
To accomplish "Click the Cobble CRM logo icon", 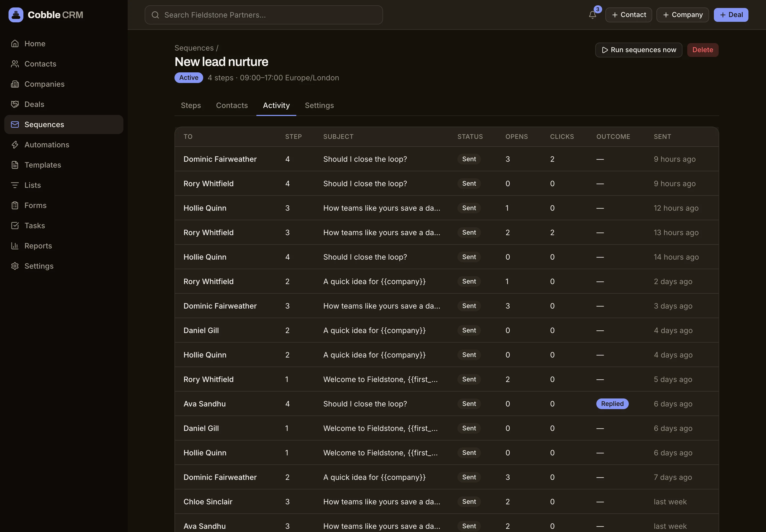I will pyautogui.click(x=16, y=15).
